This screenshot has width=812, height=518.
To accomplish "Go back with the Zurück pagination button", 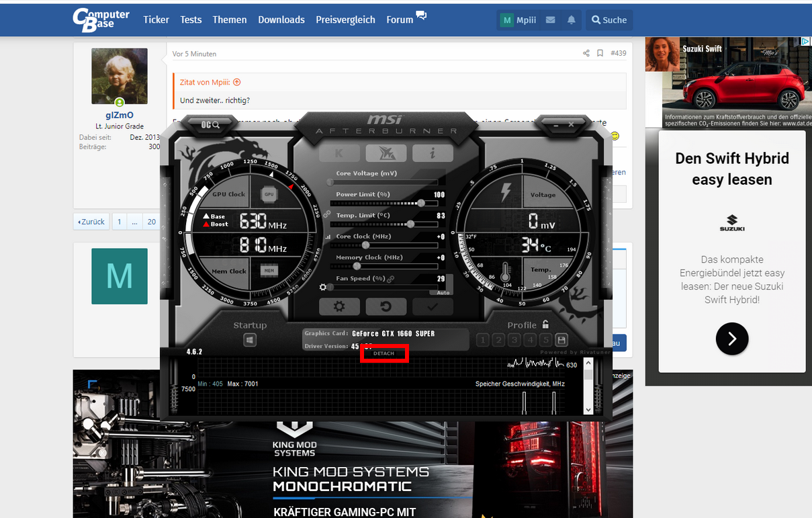I will click(x=91, y=222).
